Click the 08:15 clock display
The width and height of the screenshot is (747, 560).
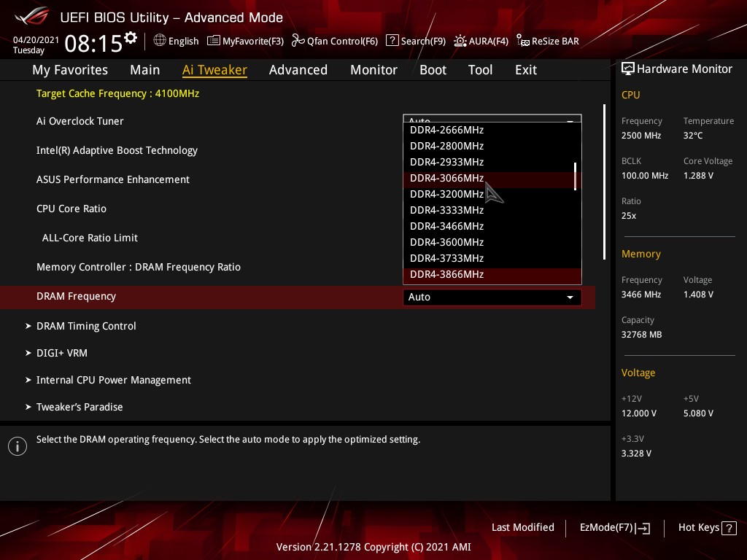click(x=93, y=43)
